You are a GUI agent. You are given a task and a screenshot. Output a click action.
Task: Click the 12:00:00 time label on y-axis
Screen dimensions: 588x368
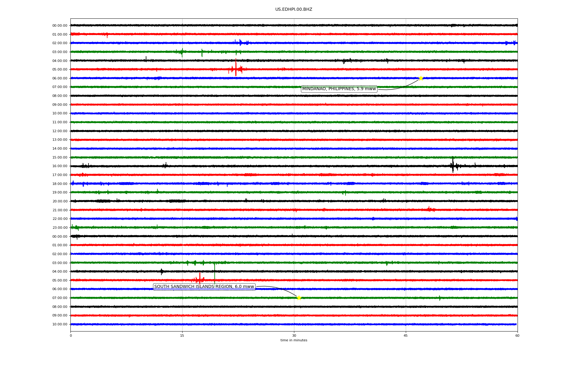(x=60, y=131)
